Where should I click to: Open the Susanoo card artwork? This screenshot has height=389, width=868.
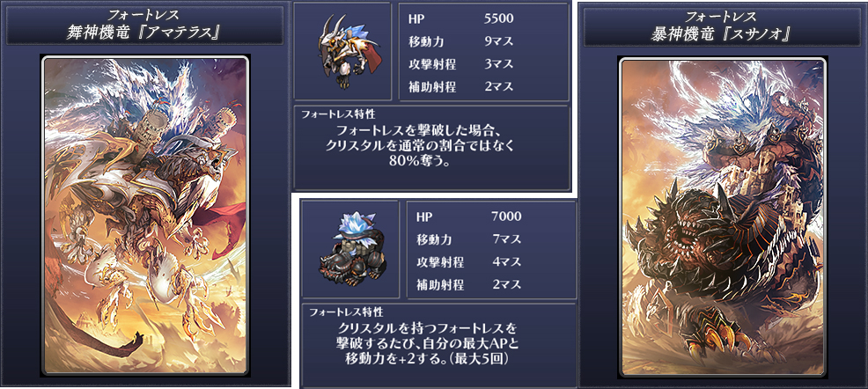click(x=723, y=217)
